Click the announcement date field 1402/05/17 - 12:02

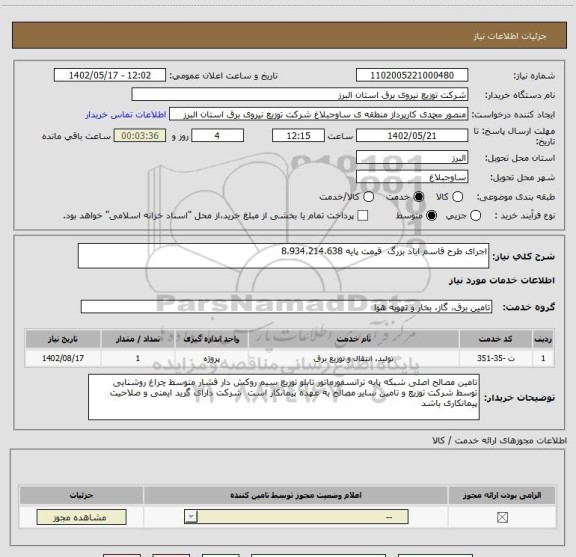pyautogui.click(x=110, y=75)
